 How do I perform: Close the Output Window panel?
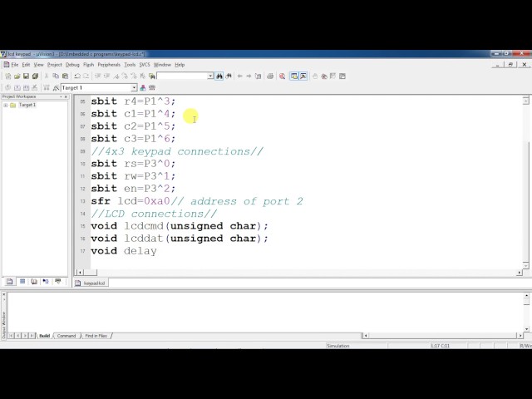(x=3, y=295)
